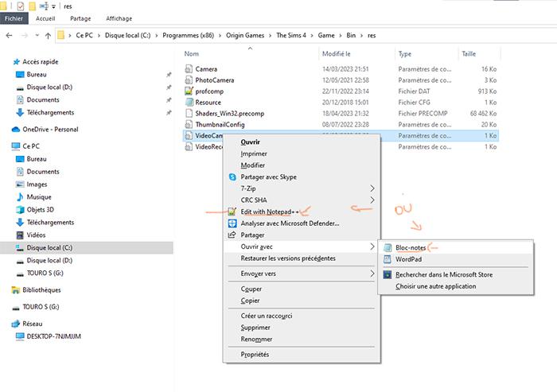The image size is (557, 392).
Task: Open TOURO S (G:) under Ce PC
Action: [x=45, y=273]
